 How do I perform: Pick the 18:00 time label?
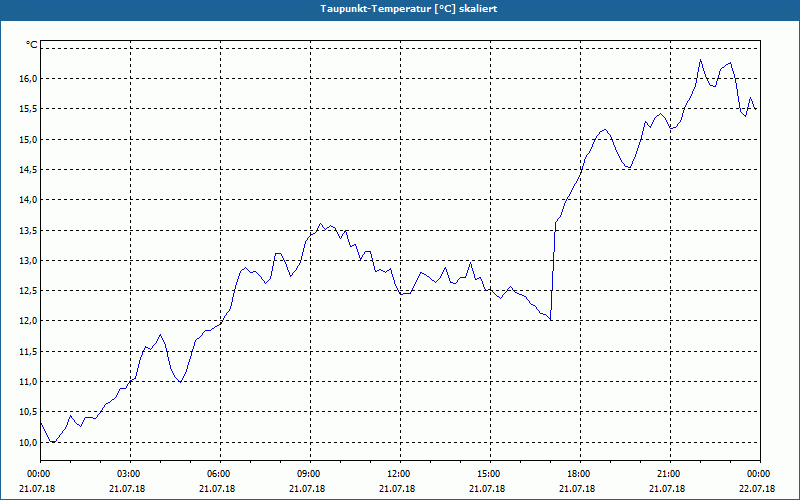(x=580, y=473)
